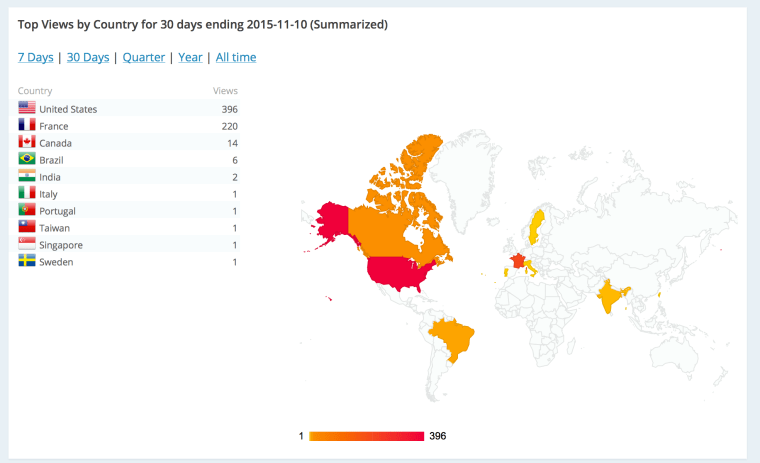Select the Quarter time range link
The width and height of the screenshot is (760, 463).
(x=143, y=57)
